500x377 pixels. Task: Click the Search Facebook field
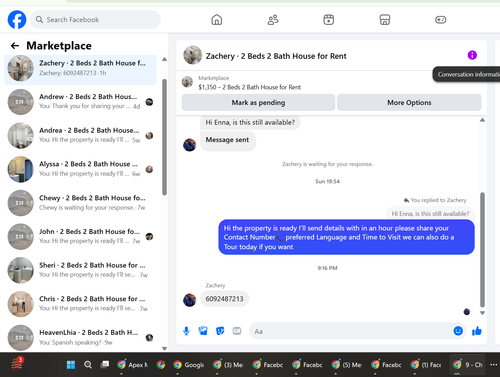click(x=95, y=20)
